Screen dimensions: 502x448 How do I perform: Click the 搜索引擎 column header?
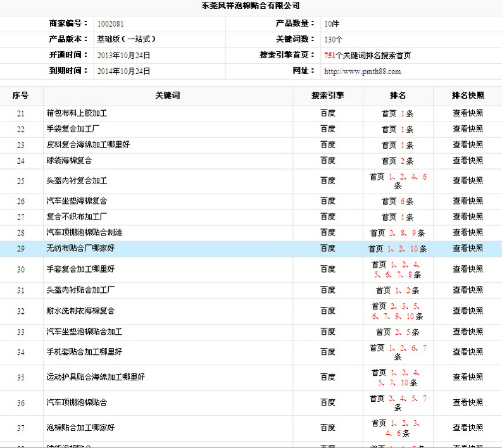click(328, 96)
